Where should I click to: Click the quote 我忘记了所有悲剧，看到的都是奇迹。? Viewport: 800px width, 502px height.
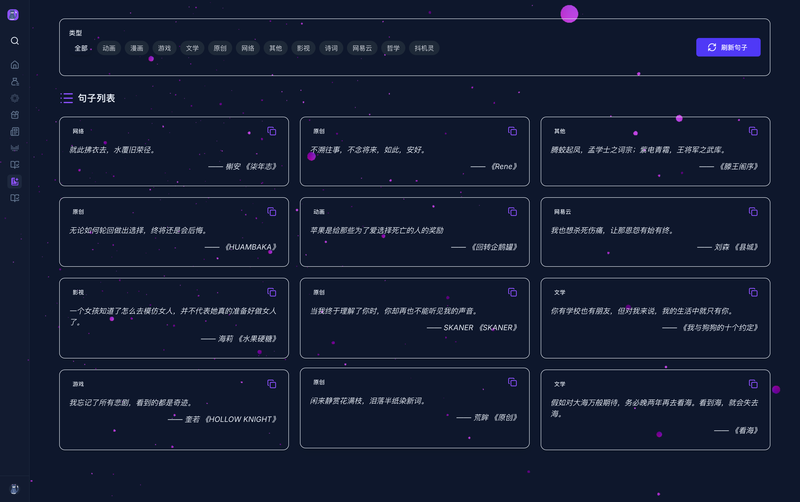[131, 403]
